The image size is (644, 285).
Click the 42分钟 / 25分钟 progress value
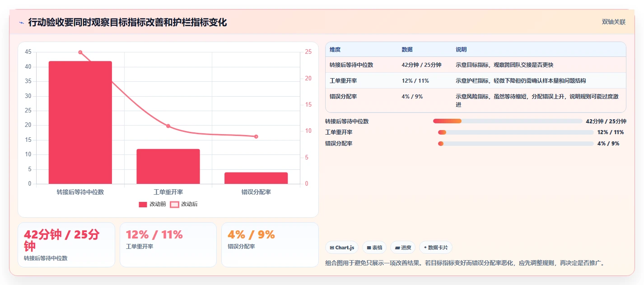click(606, 121)
